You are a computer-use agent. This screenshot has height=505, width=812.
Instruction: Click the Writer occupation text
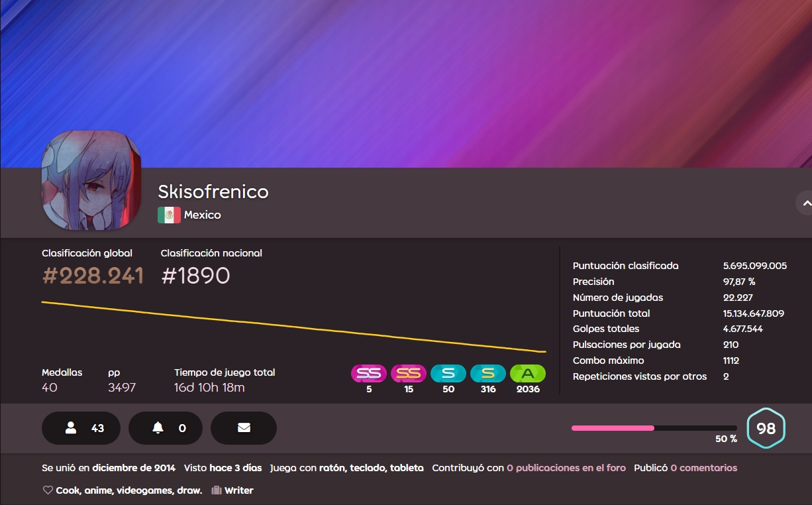(239, 490)
